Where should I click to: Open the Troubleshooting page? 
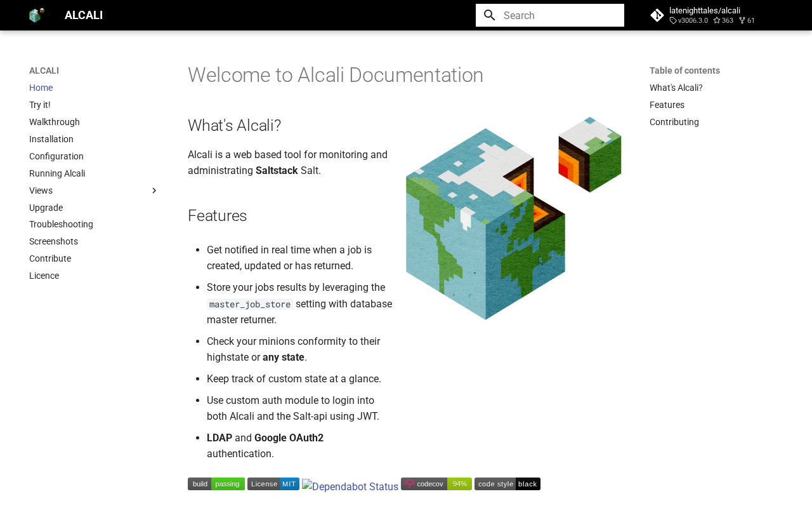(62, 224)
